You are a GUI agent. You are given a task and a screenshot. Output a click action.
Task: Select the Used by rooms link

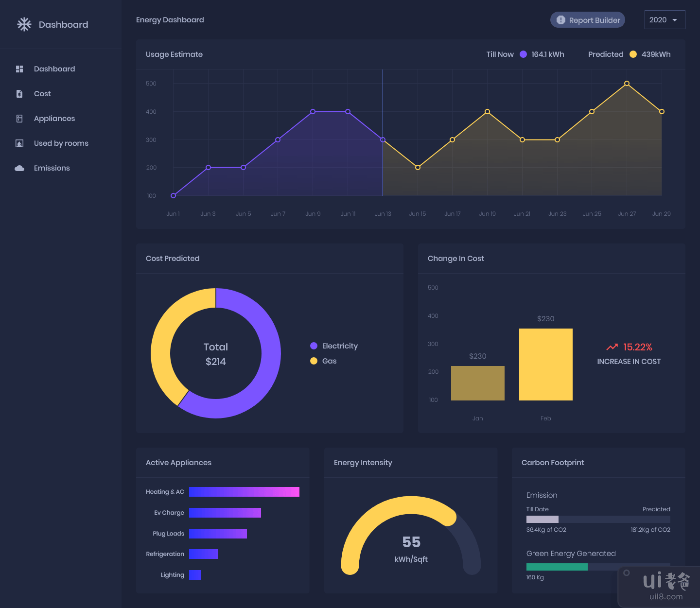pos(61,143)
